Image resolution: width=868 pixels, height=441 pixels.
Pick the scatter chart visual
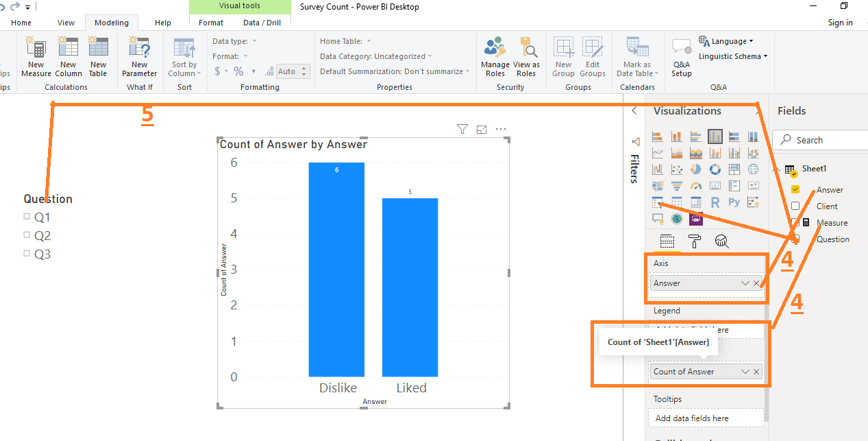pos(677,169)
